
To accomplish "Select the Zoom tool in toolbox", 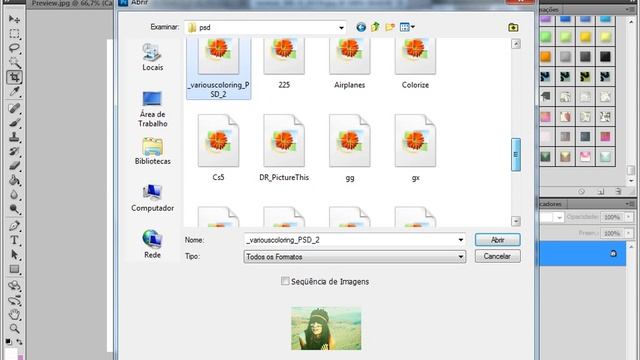I will (14, 329).
